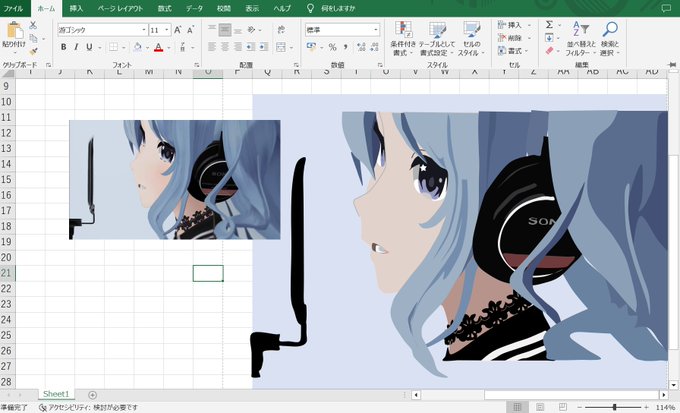
Task: Click the AutoSum sigma icon
Action: pos(549,25)
